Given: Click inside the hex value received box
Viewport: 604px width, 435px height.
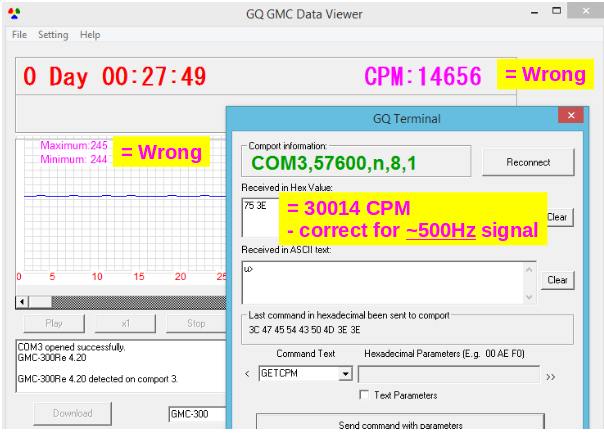Looking at the screenshot, I should [x=260, y=218].
